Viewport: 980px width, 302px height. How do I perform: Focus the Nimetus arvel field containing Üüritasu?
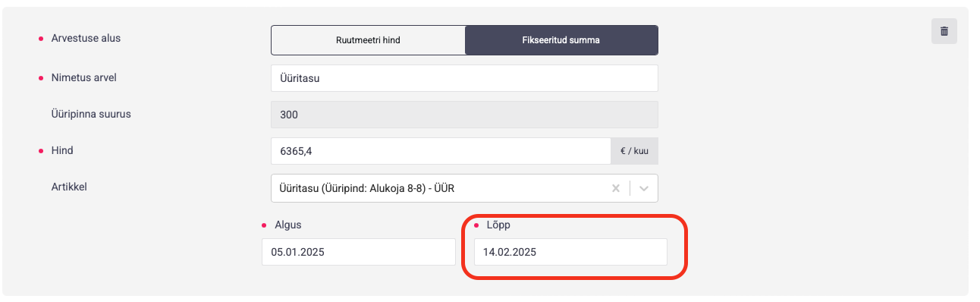[464, 78]
